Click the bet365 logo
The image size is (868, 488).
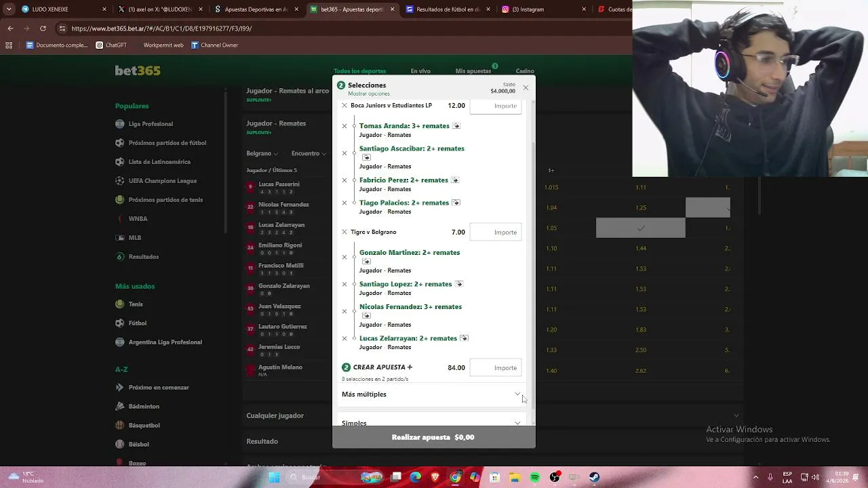(138, 70)
